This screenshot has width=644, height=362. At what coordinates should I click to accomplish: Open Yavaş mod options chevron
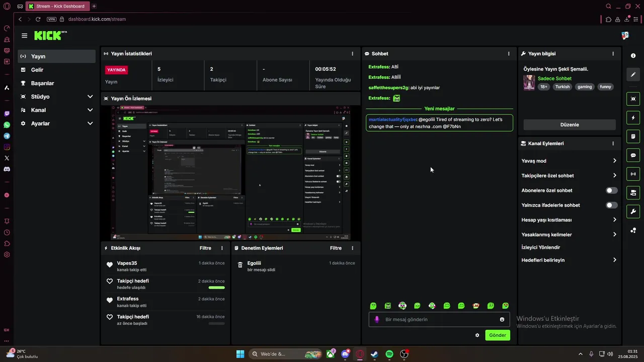coord(614,161)
